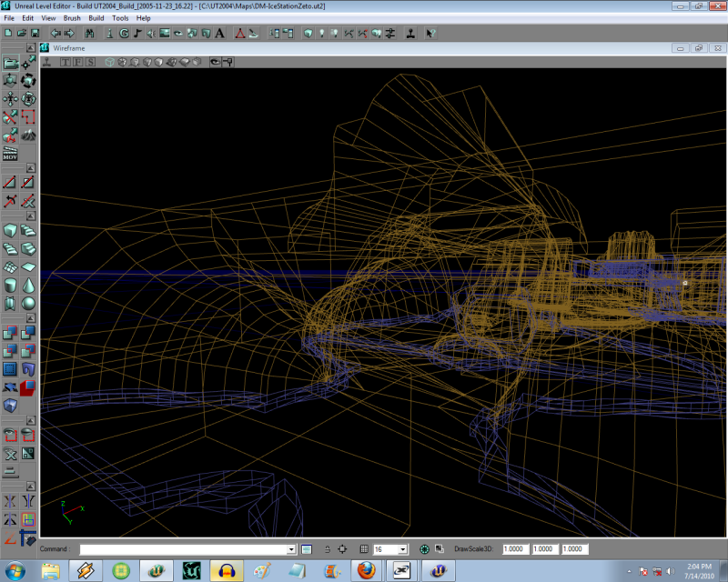Collapse the brush clipping tools group
This screenshot has height=582, width=728.
pos(31,168)
